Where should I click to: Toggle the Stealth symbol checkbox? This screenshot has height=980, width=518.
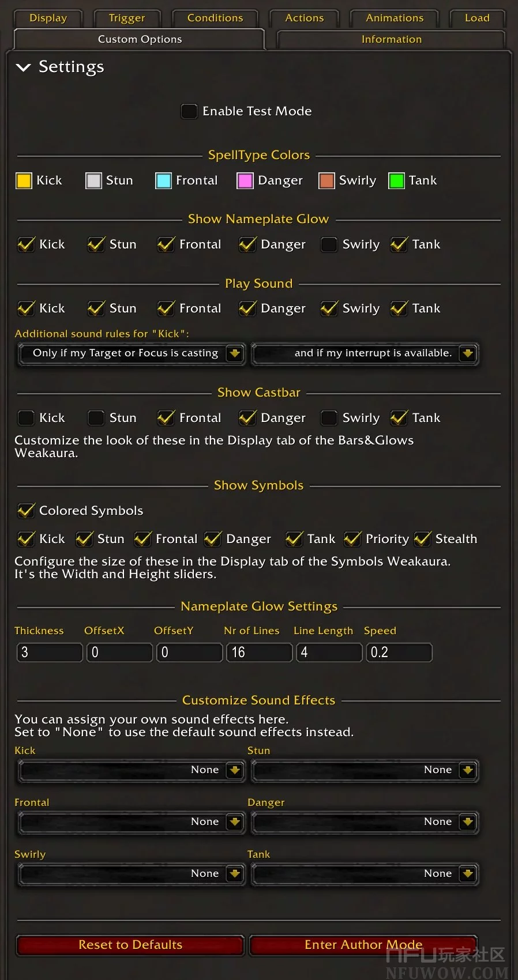[x=422, y=539]
